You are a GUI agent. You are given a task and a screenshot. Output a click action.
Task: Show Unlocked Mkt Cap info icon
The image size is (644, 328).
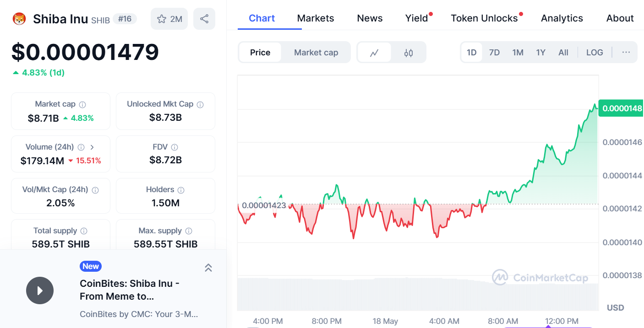pos(200,104)
